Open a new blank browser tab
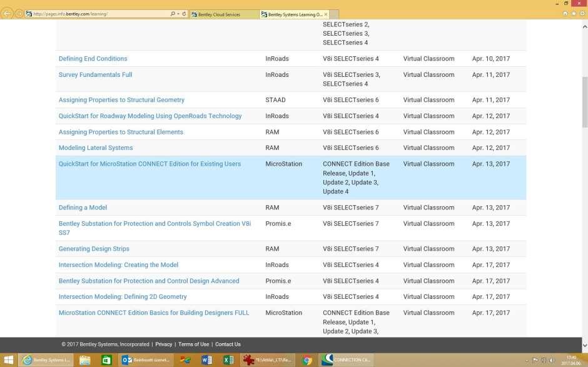The width and height of the screenshot is (588, 367). pyautogui.click(x=335, y=14)
